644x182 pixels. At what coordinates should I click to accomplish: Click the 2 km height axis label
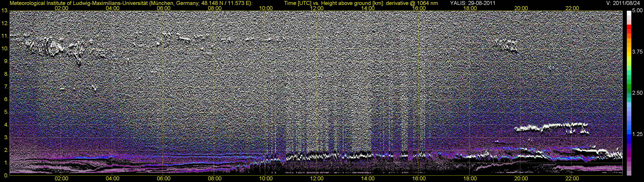pyautogui.click(x=6, y=150)
